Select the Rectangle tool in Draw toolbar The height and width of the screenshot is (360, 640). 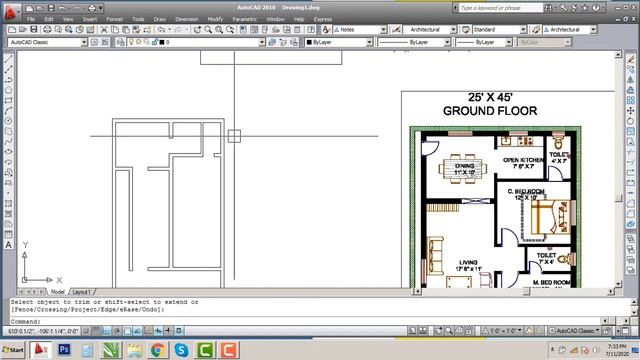(x=9, y=100)
